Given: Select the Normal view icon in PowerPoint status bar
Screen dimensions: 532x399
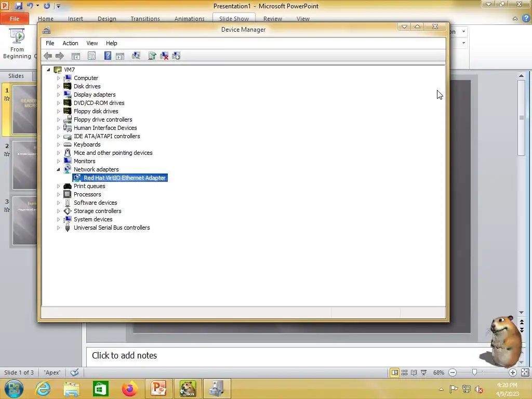Looking at the screenshot, I should pos(395,373).
